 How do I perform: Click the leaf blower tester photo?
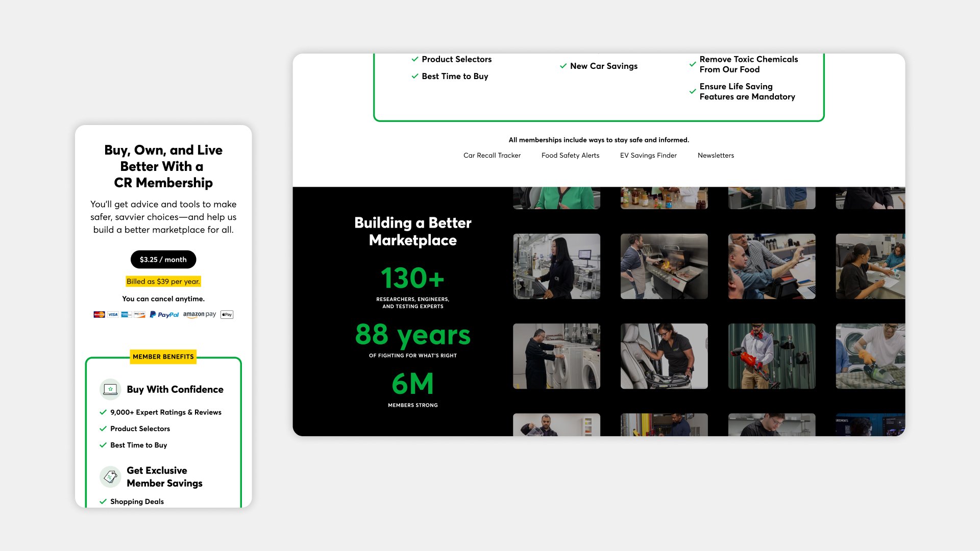(x=771, y=356)
